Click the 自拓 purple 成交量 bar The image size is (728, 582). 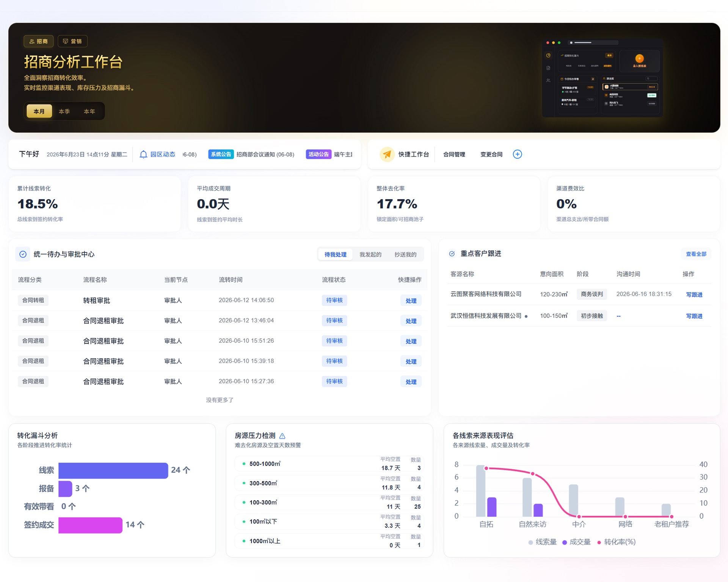pos(492,507)
